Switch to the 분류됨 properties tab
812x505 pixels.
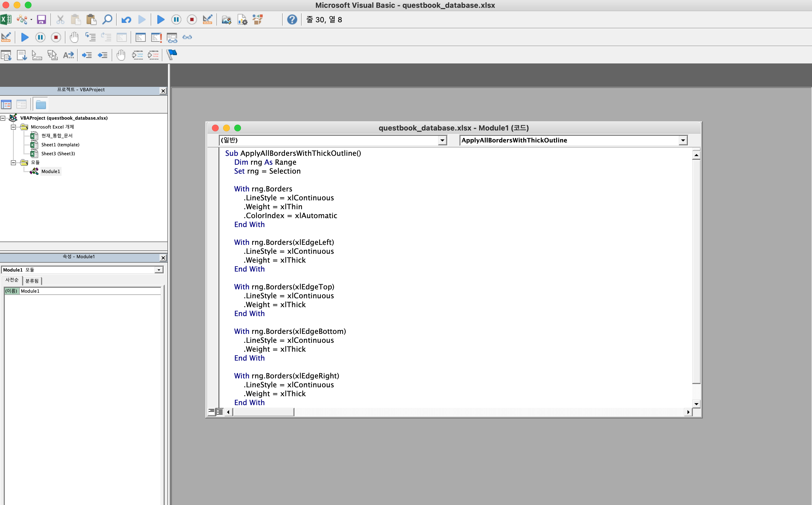pyautogui.click(x=32, y=280)
